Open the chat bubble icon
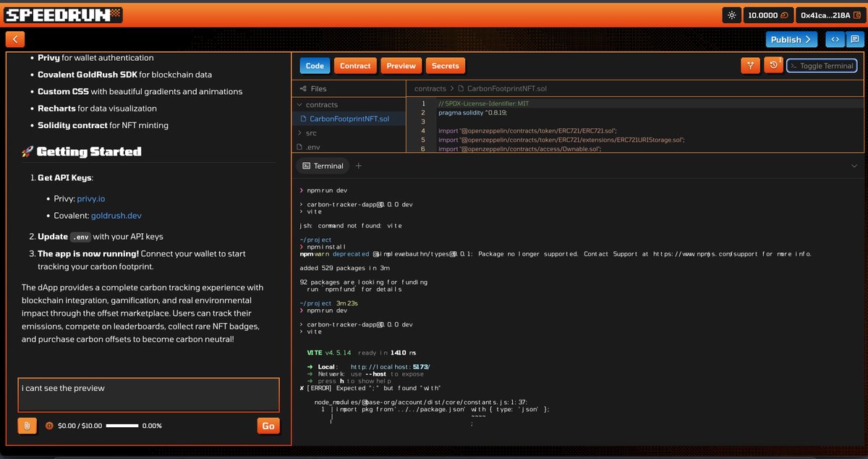This screenshot has height=459, width=868. pyautogui.click(x=854, y=40)
